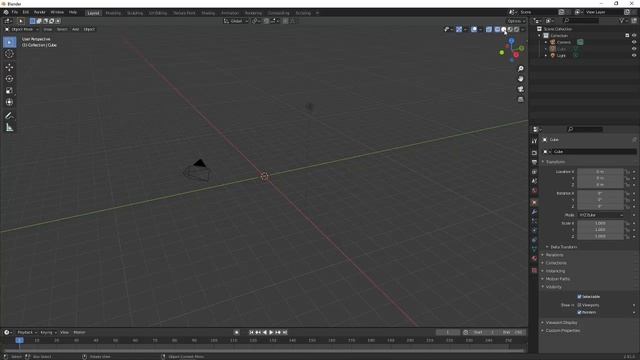Click the Scale X value field
Screen dimensions: 640x360
pyautogui.click(x=600, y=223)
